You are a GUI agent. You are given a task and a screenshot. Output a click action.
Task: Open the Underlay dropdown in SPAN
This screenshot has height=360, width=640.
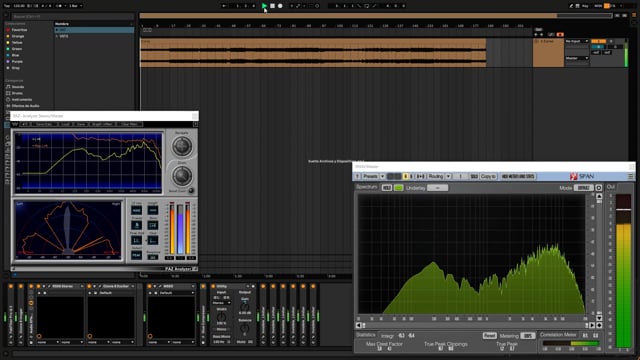point(438,188)
